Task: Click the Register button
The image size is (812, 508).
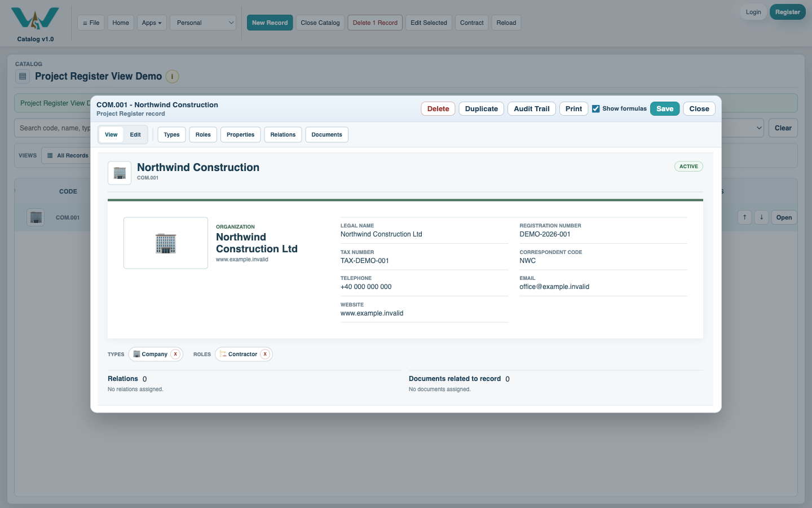Action: (x=787, y=12)
